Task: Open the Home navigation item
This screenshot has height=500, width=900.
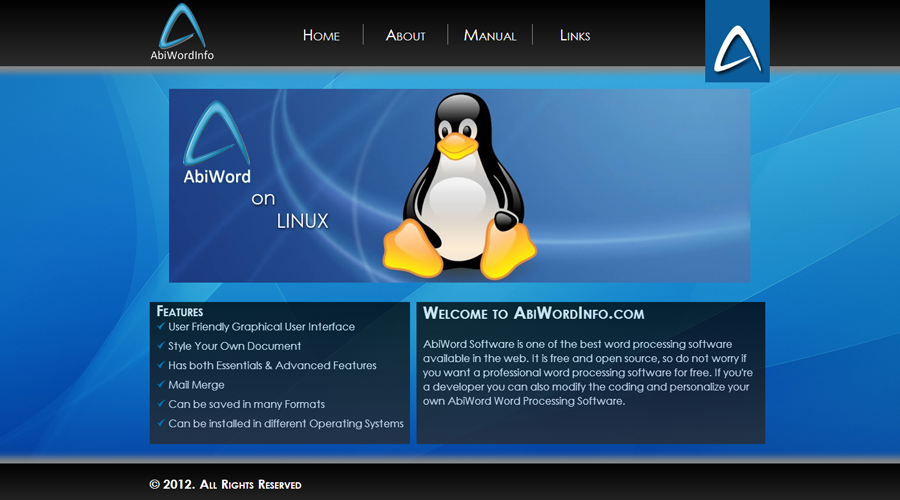Action: pyautogui.click(x=321, y=36)
